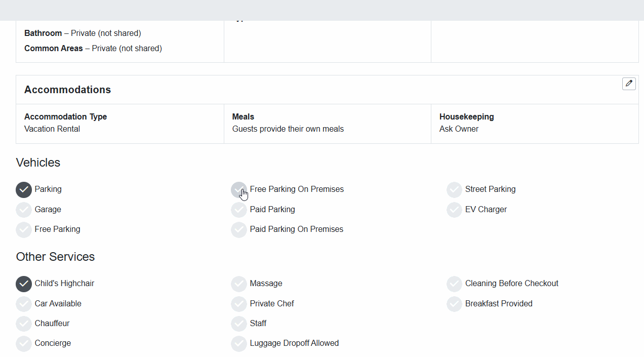644x357 pixels.
Task: Enable the Breakfast Provided checkmark
Action: (454, 304)
